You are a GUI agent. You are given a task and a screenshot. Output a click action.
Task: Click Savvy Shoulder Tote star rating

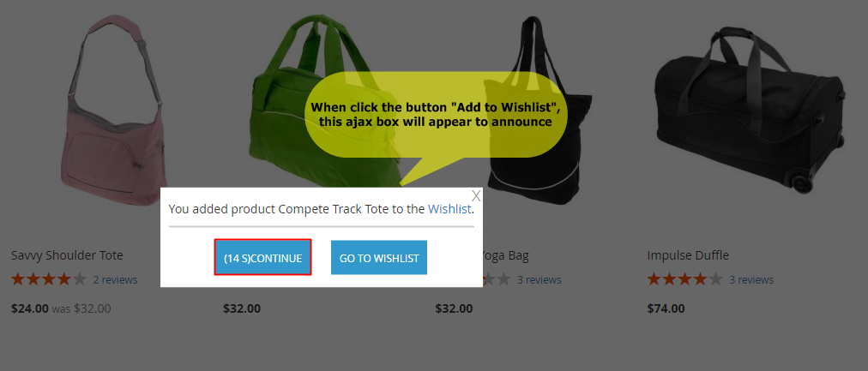pyautogui.click(x=49, y=279)
